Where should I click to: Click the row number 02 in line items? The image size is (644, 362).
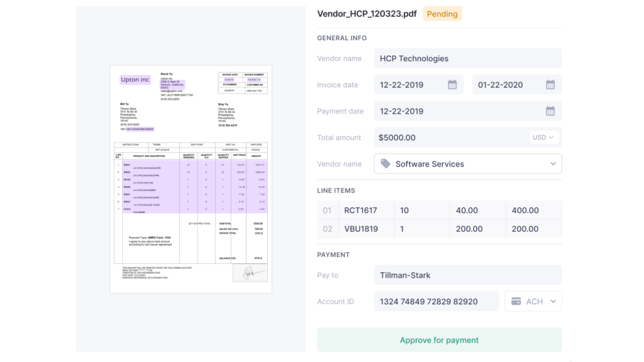coord(327,229)
